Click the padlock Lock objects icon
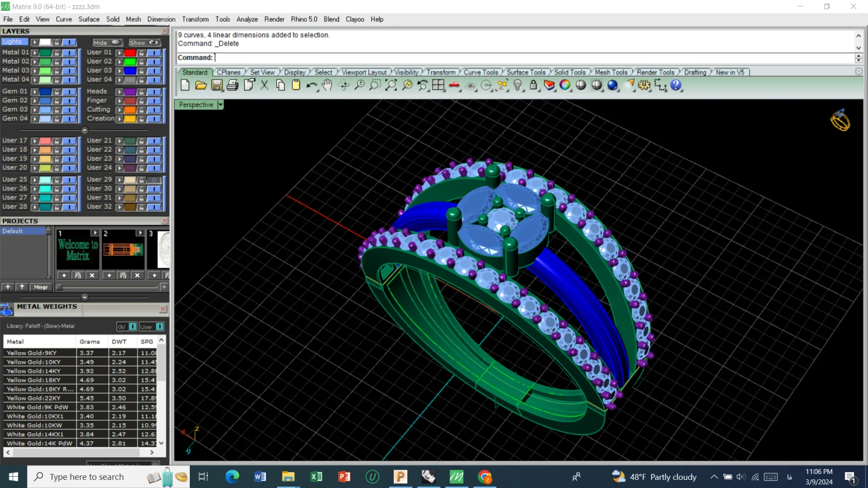The height and width of the screenshot is (488, 868). [x=533, y=85]
